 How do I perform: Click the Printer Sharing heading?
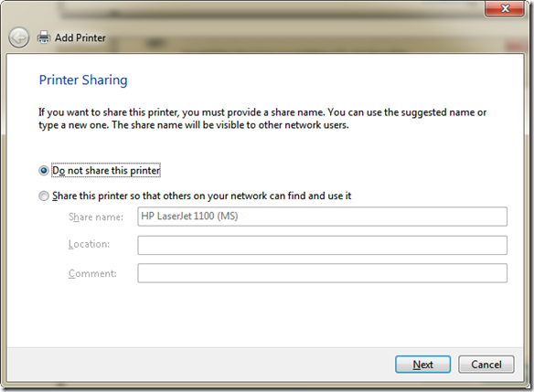pos(83,80)
